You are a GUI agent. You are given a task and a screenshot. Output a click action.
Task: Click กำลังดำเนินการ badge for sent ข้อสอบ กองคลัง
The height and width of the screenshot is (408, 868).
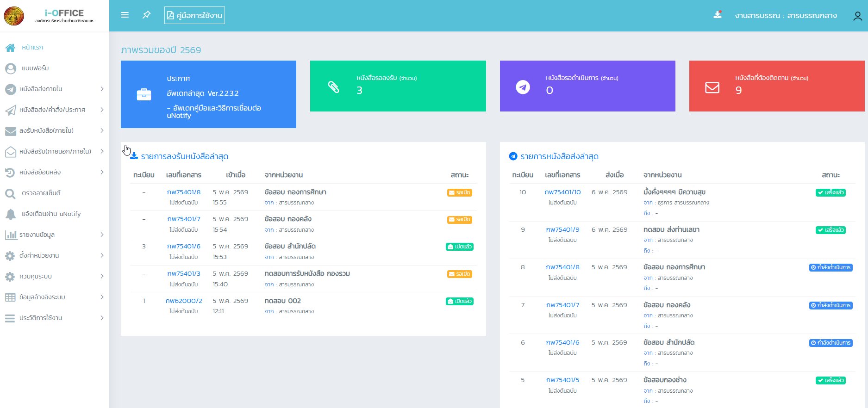tap(831, 305)
